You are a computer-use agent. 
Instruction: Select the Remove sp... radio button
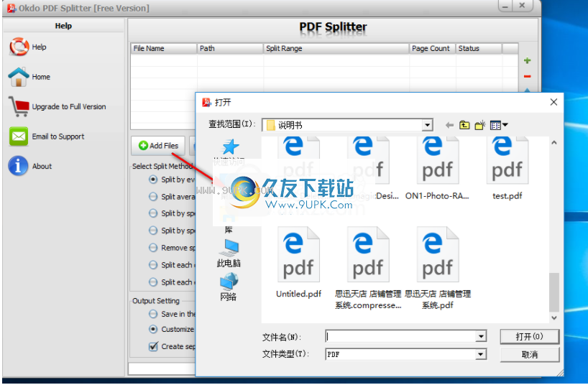tap(153, 248)
